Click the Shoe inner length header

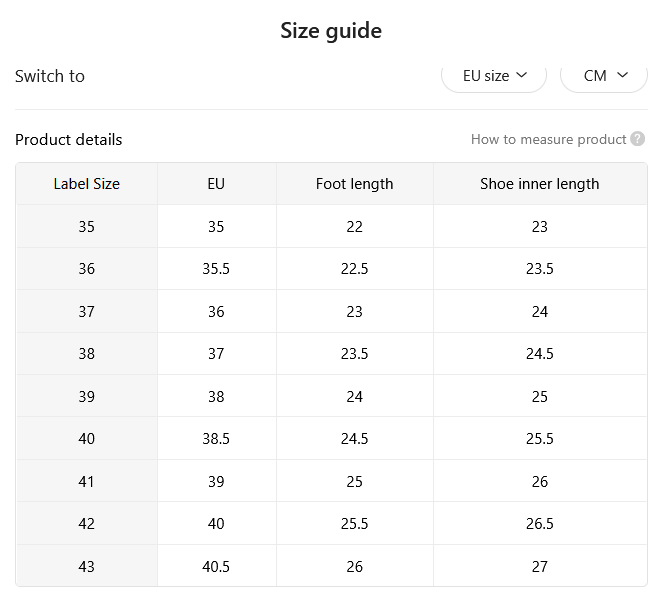540,184
